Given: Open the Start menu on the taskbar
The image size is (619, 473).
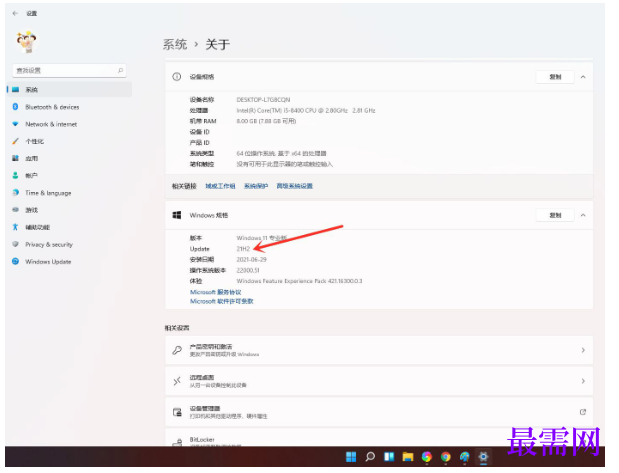Looking at the screenshot, I should [351, 457].
